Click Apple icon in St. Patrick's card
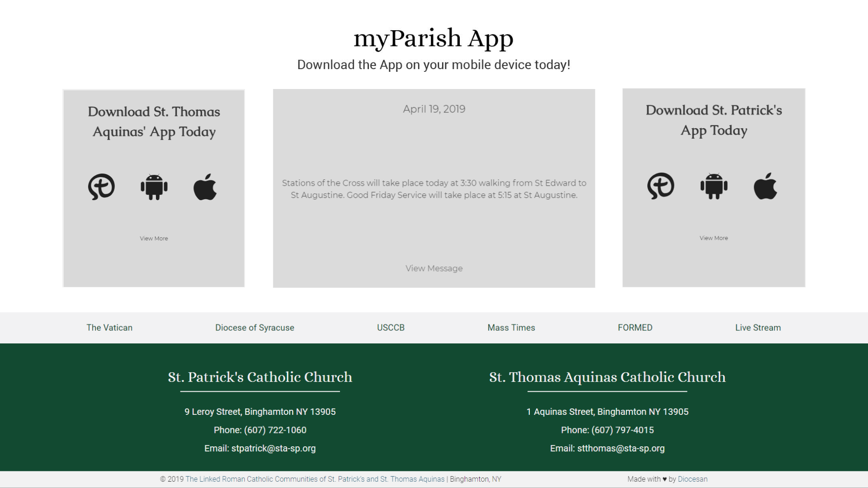 765,186
